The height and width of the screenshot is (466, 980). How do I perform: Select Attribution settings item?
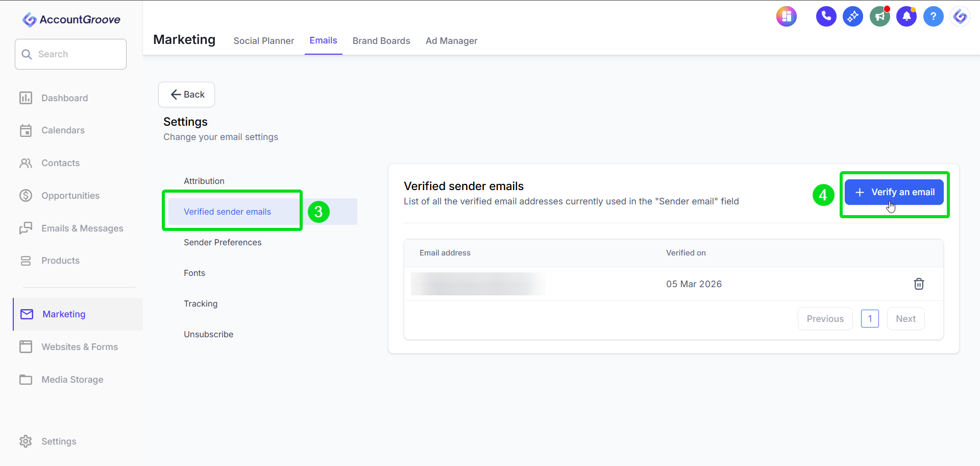click(204, 181)
